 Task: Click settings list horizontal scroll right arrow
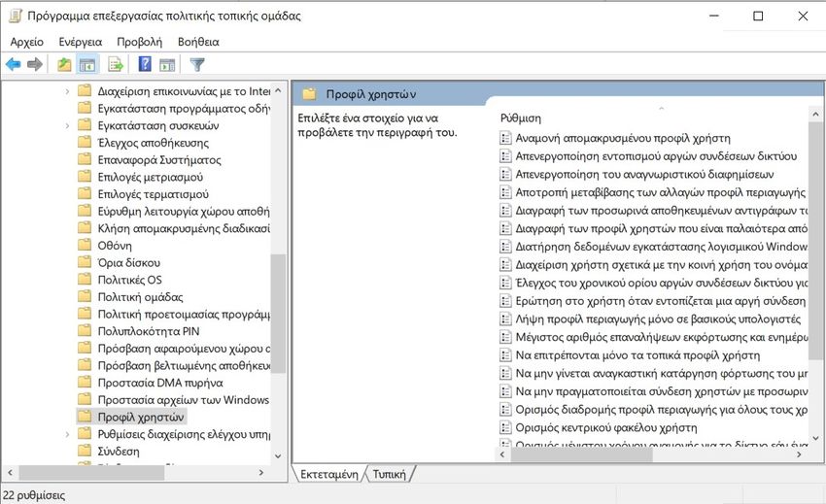tap(799, 454)
